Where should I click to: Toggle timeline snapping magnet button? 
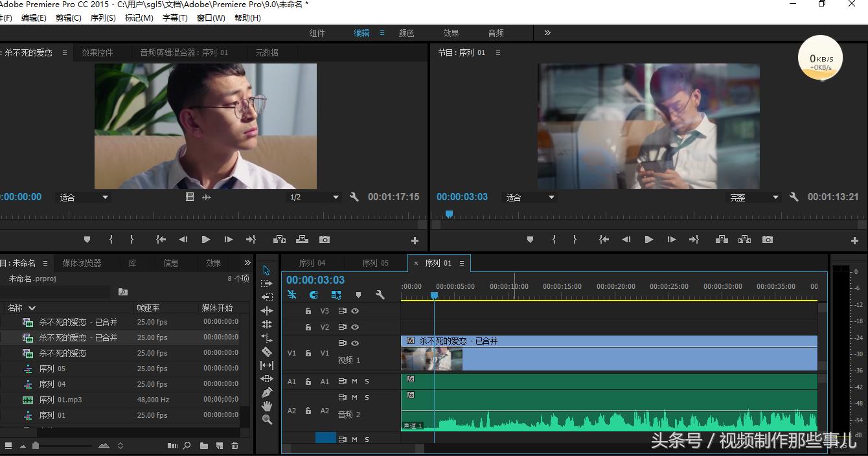[314, 295]
